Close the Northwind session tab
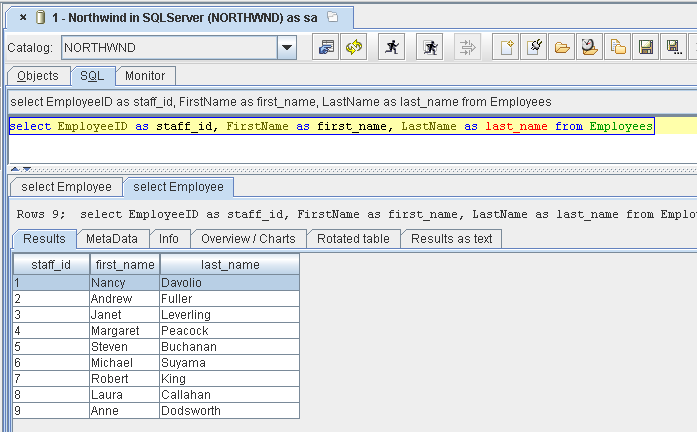Screen dimensions: 697x432 pyautogui.click(x=23, y=18)
